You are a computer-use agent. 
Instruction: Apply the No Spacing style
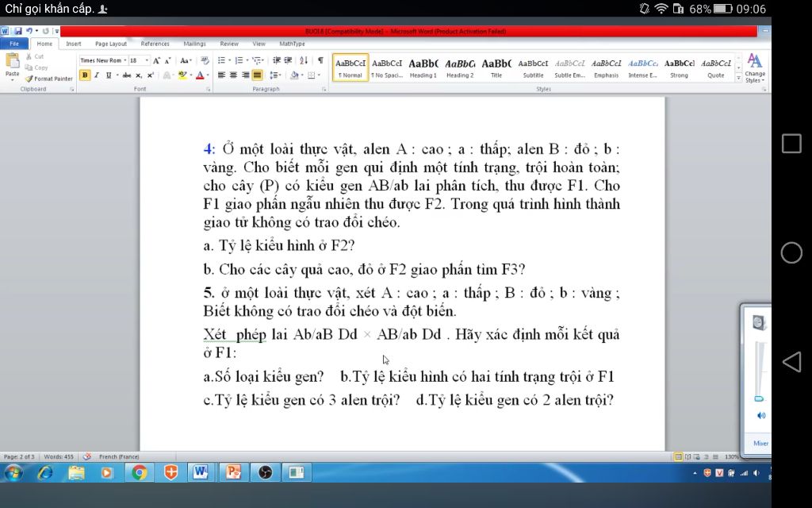click(x=387, y=67)
